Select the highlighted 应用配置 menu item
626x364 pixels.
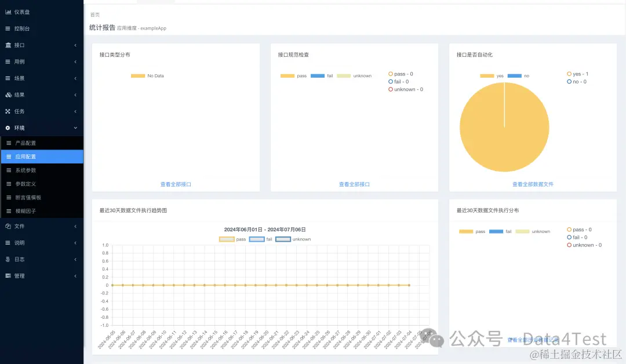pos(42,156)
